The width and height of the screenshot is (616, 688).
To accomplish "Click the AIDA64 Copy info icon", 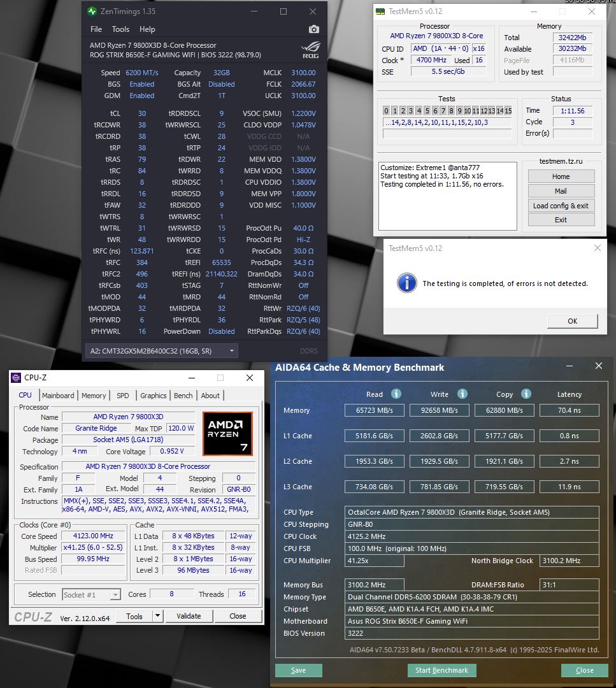I will [526, 394].
